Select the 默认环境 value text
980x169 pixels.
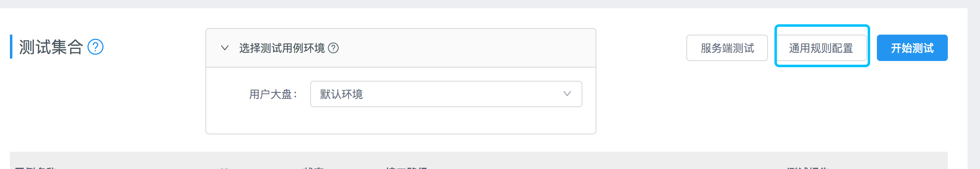(x=341, y=94)
